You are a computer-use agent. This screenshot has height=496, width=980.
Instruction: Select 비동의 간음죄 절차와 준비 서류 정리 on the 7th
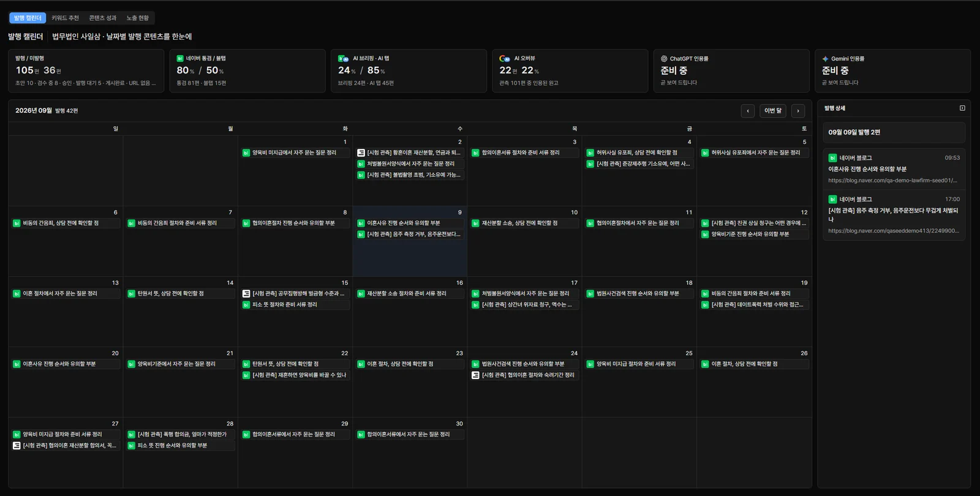tap(180, 223)
